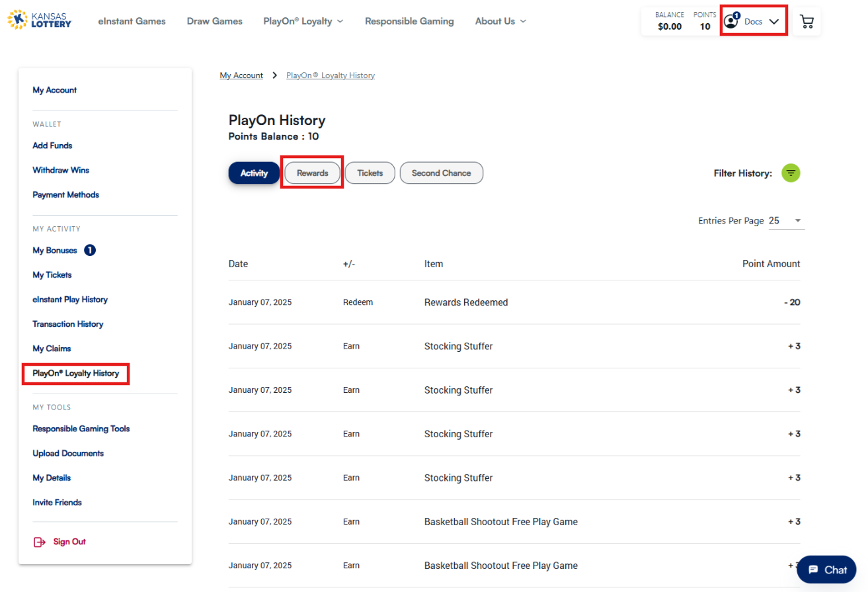Click the Sign Out link
This screenshot has height=592, width=868.
coord(69,542)
